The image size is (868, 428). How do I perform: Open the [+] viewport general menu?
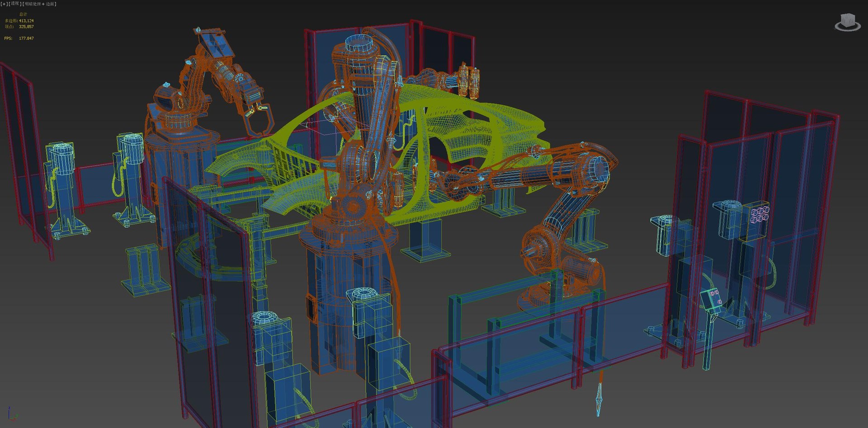click(5, 4)
